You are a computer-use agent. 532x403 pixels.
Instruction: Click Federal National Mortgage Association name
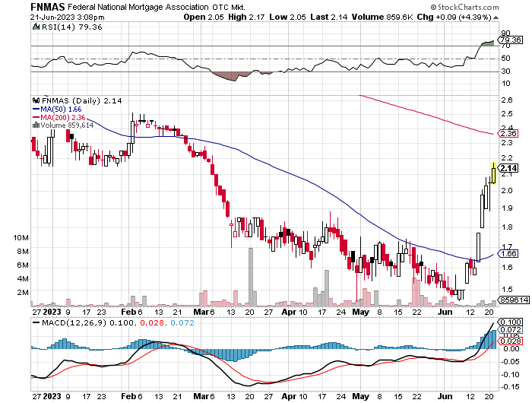pyautogui.click(x=138, y=7)
